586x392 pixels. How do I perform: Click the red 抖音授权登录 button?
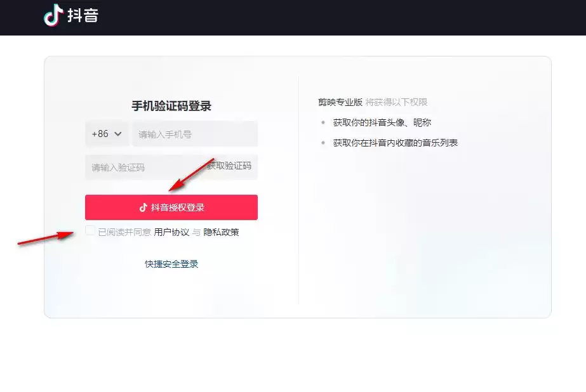click(x=171, y=207)
